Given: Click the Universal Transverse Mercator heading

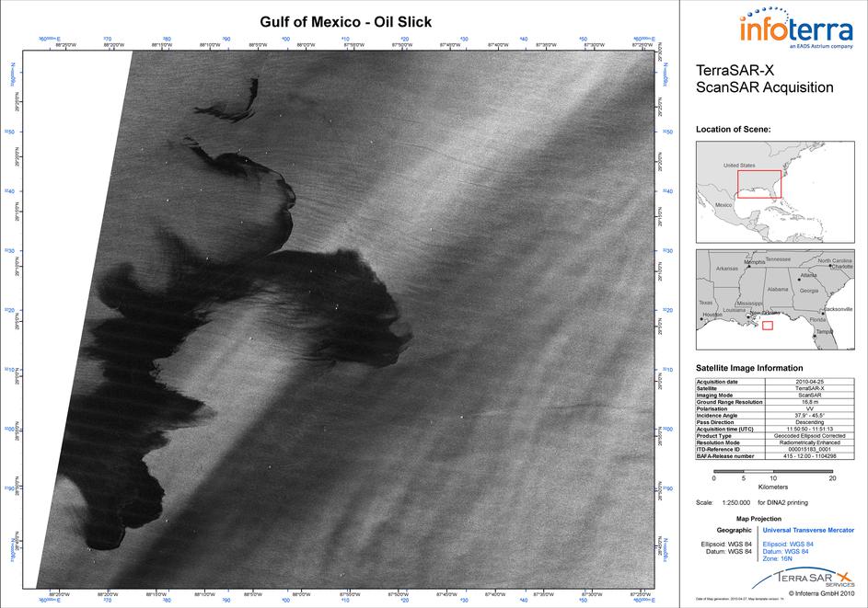Looking at the screenshot, I should (x=808, y=530).
